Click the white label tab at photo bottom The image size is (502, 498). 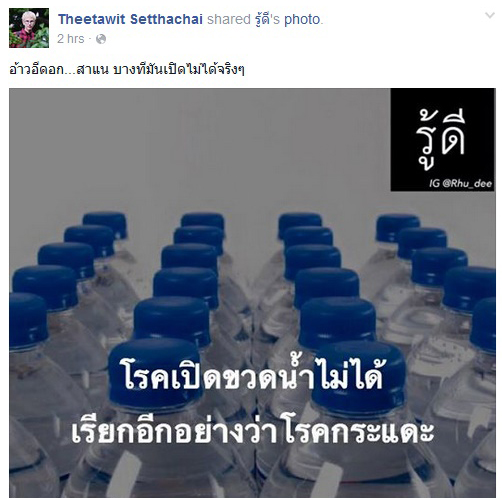tap(126, 475)
